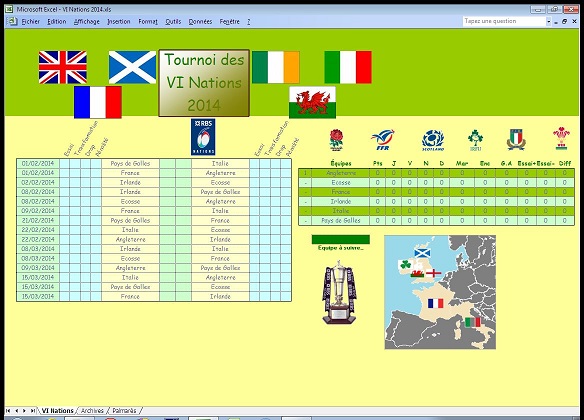This screenshot has width=584, height=420.
Task: Click the Wales feathers rugby crest
Action: (561, 138)
